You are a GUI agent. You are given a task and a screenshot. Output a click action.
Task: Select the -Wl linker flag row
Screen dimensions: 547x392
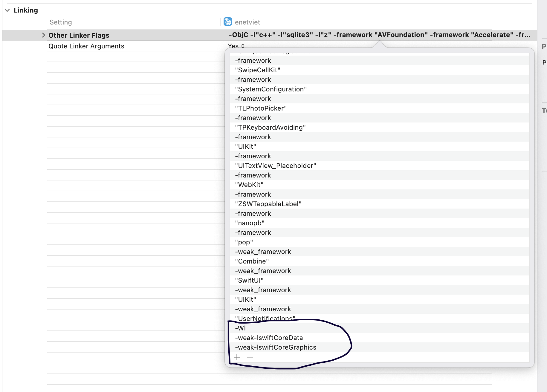click(x=240, y=328)
